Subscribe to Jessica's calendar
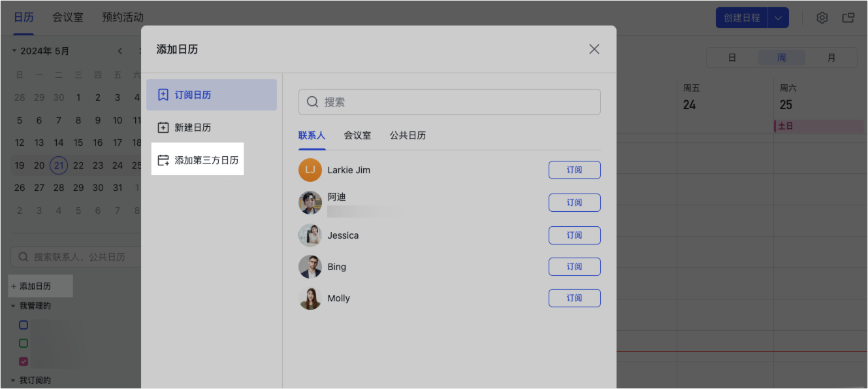The width and height of the screenshot is (868, 389). tap(574, 235)
